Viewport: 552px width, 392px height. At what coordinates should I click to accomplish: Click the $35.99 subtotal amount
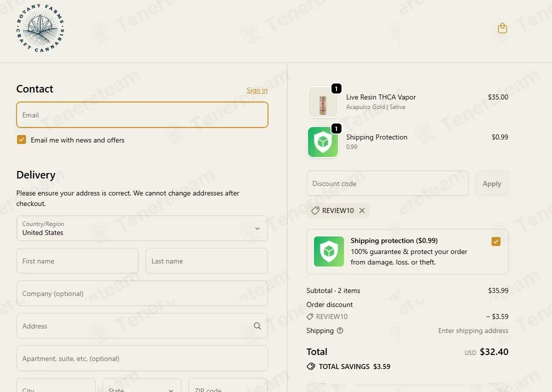[x=498, y=290]
